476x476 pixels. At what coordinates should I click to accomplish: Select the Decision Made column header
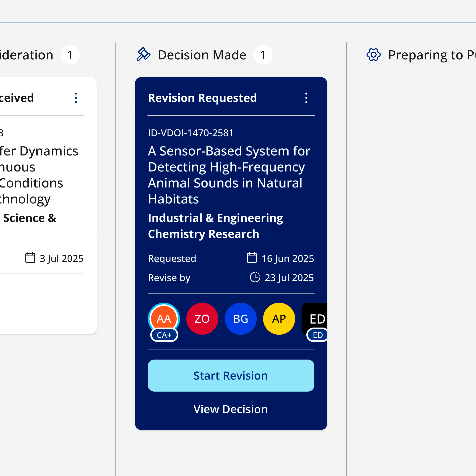click(x=202, y=55)
